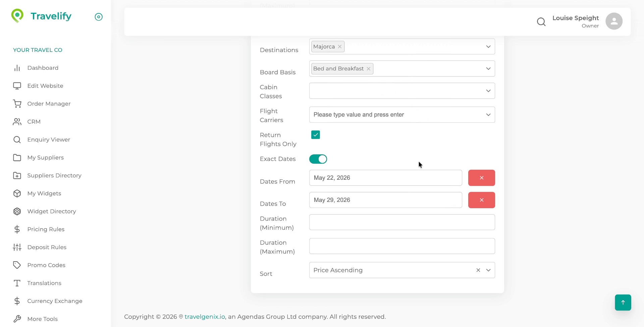Click the user avatar profile icon

614,21
